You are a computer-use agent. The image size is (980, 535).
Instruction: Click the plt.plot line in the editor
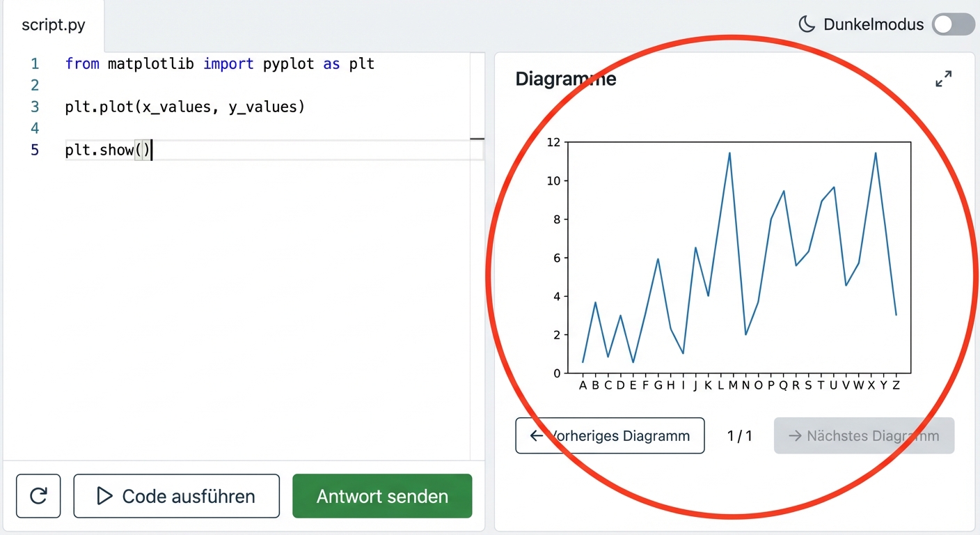click(x=184, y=107)
